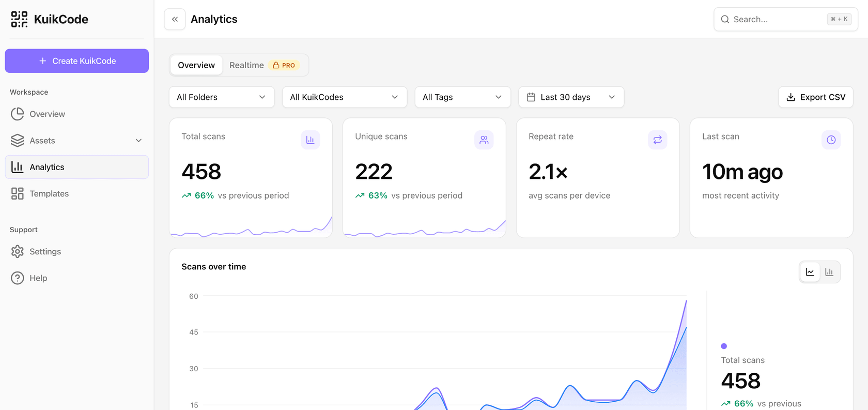868x410 pixels.
Task: Click the Scans over time chart peak
Action: click(686, 301)
